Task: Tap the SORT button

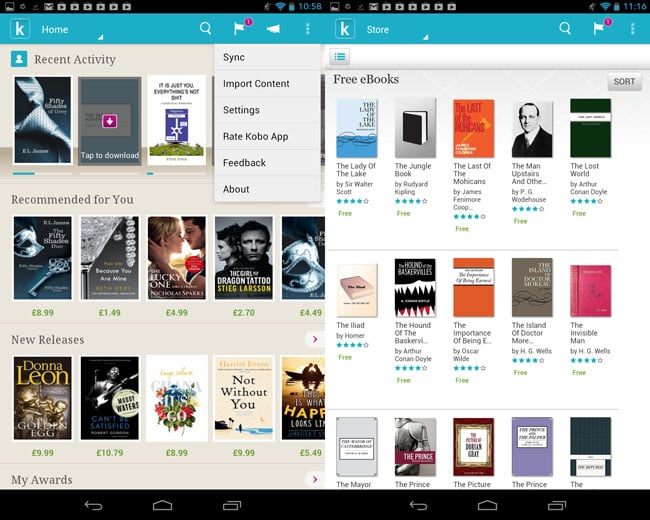Action: point(624,81)
